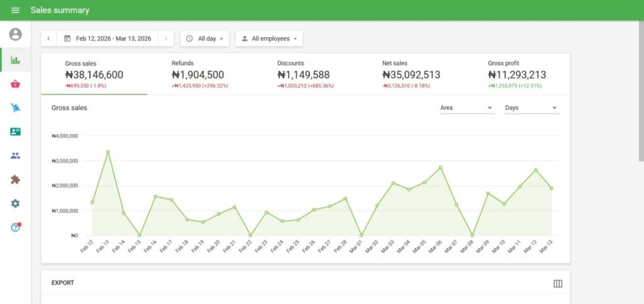Open the Items shopping basket sidebar icon
This screenshot has height=304, width=644.
pos(15,84)
